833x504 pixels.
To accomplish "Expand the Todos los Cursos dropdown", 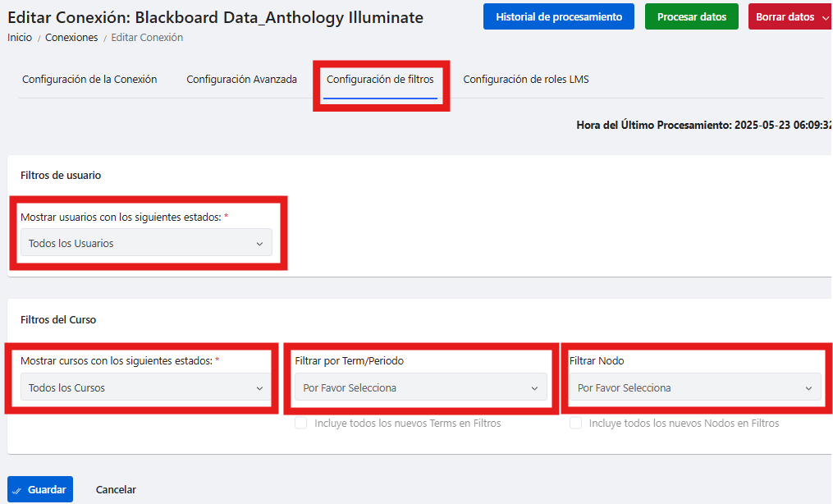I will (x=146, y=387).
